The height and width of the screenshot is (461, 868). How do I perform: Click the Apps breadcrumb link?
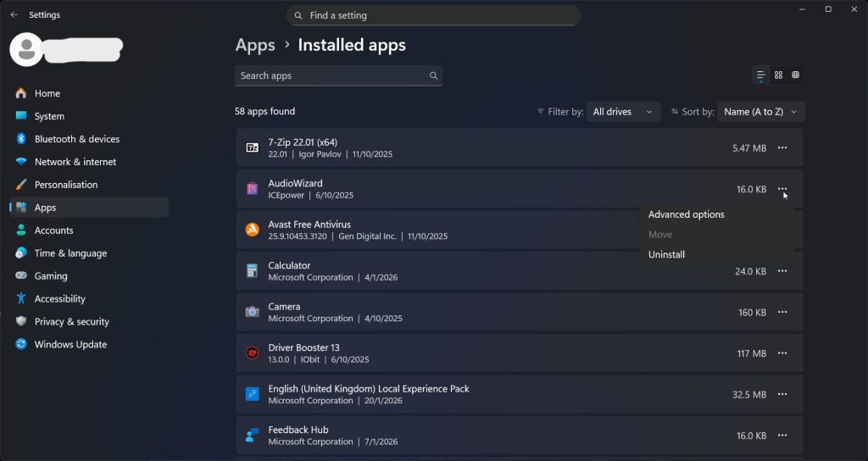255,45
